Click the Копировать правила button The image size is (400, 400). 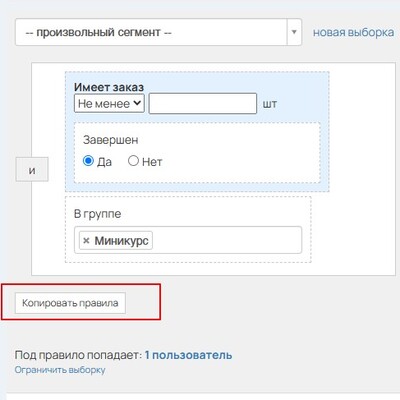click(x=70, y=303)
